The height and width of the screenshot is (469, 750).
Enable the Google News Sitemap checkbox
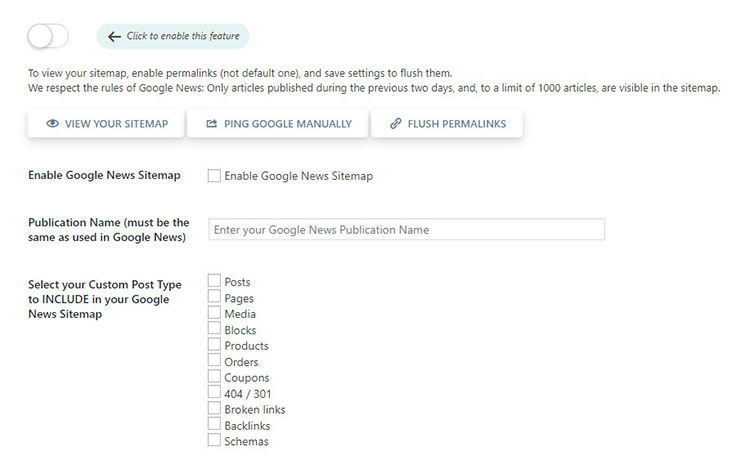point(214,176)
